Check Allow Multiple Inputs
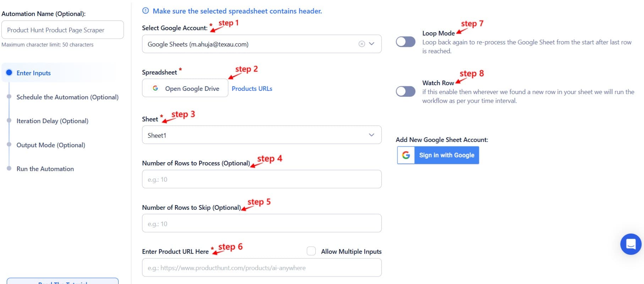The image size is (644, 284). [x=311, y=251]
